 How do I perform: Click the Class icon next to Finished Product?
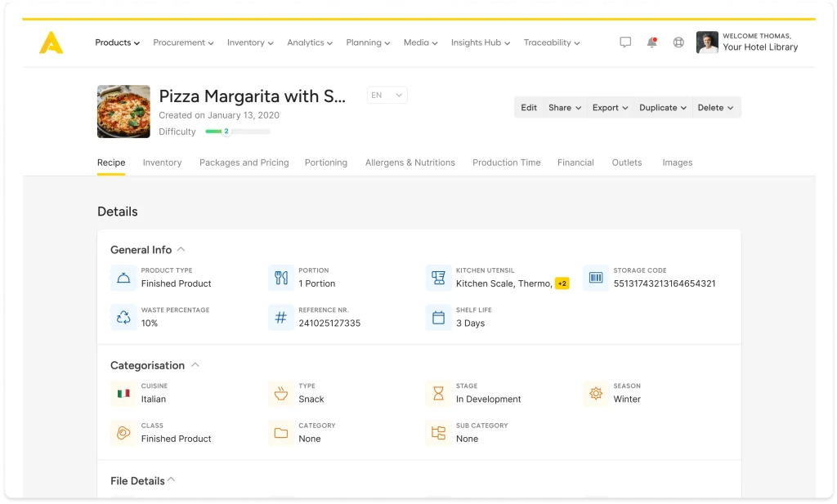(123, 433)
